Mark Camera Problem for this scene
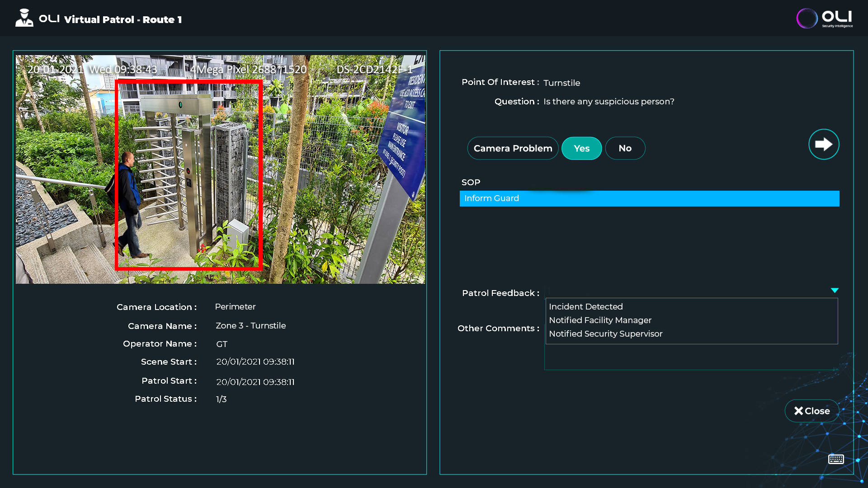The height and width of the screenshot is (488, 868). click(x=513, y=148)
